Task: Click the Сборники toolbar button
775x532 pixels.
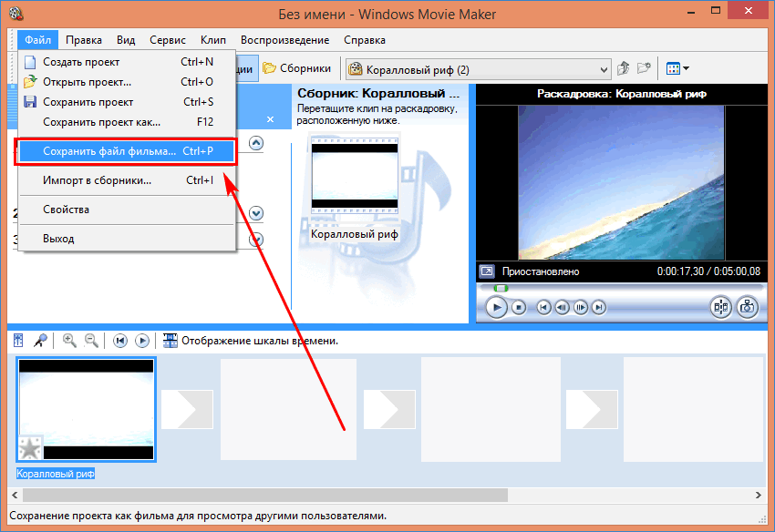Action: (x=296, y=68)
